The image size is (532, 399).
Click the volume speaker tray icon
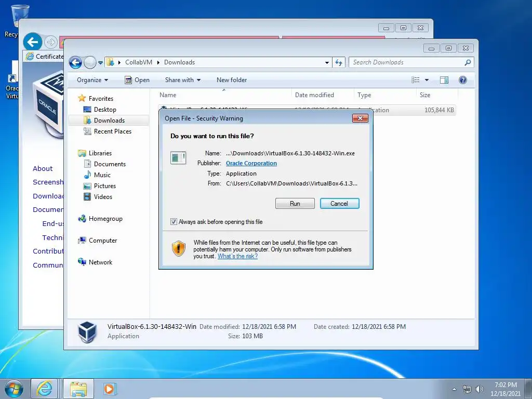[x=479, y=389]
